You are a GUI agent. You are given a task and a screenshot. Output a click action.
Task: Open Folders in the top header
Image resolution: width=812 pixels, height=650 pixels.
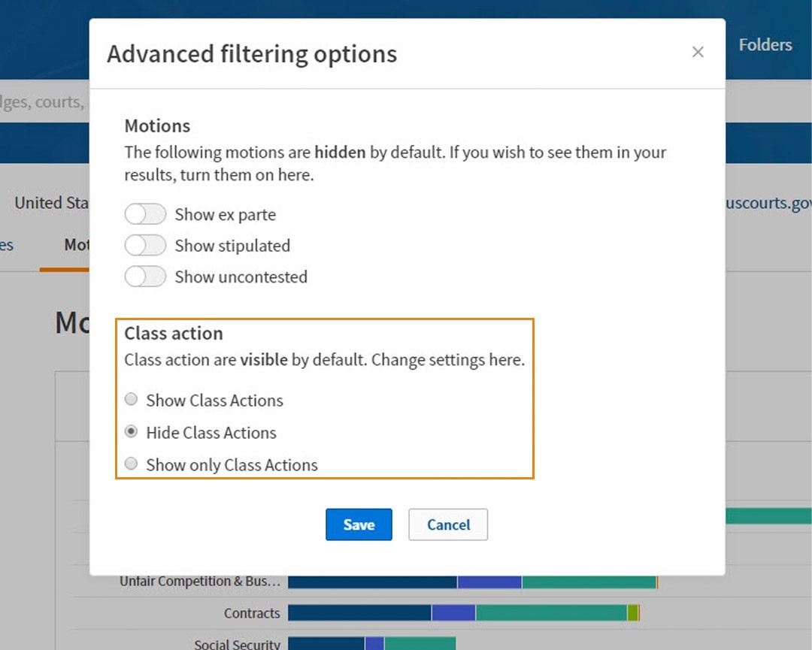pos(765,45)
